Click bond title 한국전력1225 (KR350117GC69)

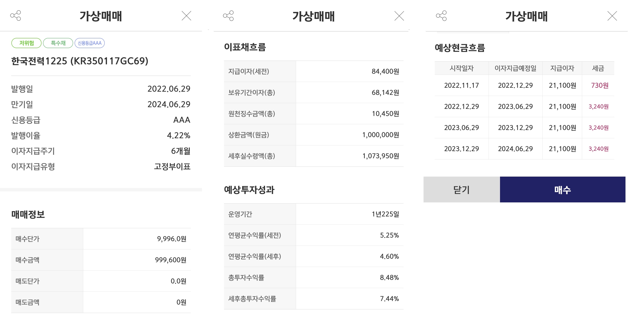80,61
